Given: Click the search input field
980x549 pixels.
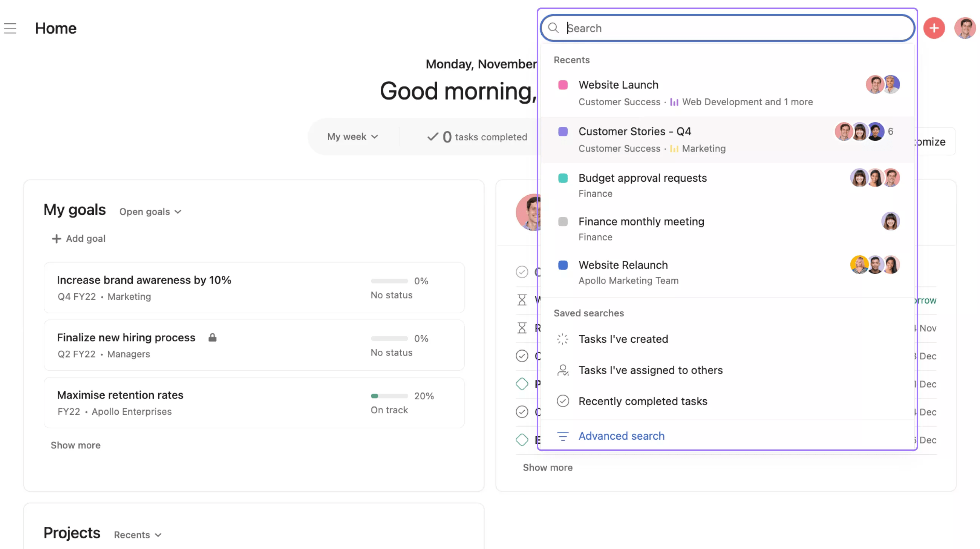Looking at the screenshot, I should pyautogui.click(x=727, y=28).
